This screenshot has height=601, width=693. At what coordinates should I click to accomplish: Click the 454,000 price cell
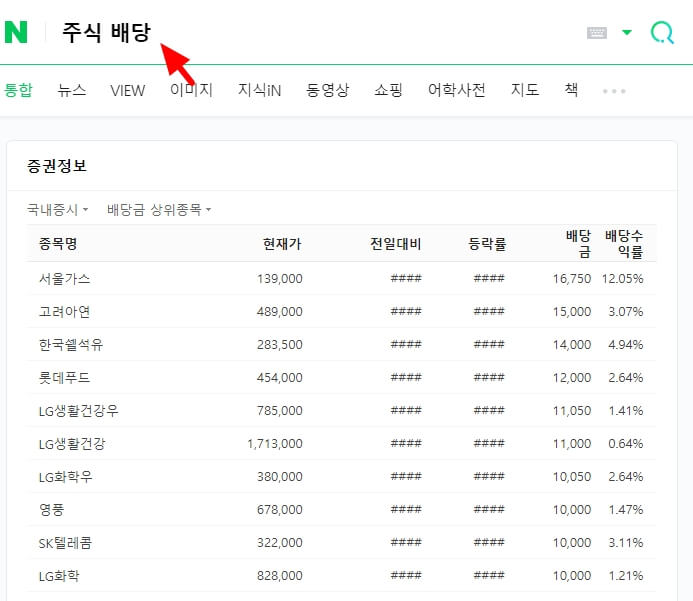(x=280, y=378)
